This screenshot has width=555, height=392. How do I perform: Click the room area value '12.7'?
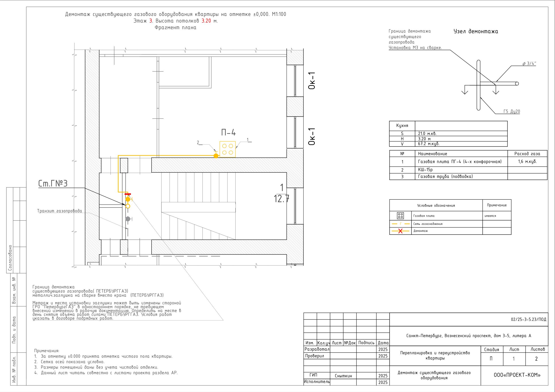pyautogui.click(x=281, y=199)
